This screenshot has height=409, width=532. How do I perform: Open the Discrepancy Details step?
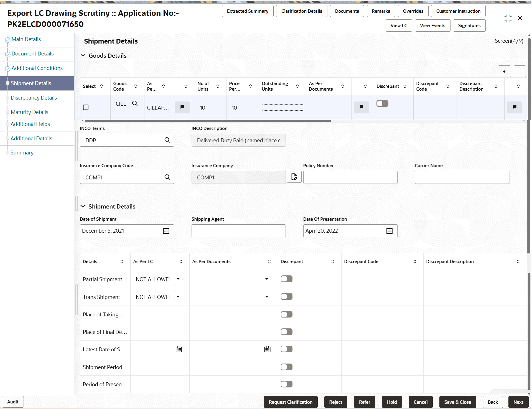[34, 98]
